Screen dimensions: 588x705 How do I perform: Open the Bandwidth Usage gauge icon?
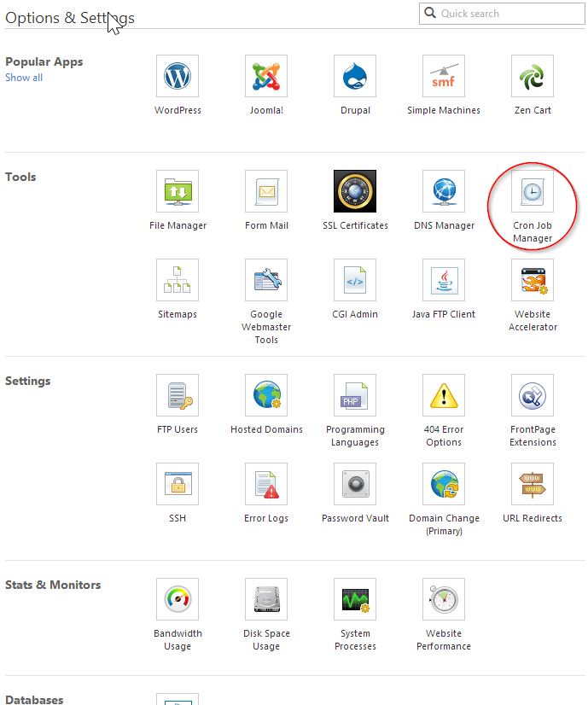(x=178, y=599)
